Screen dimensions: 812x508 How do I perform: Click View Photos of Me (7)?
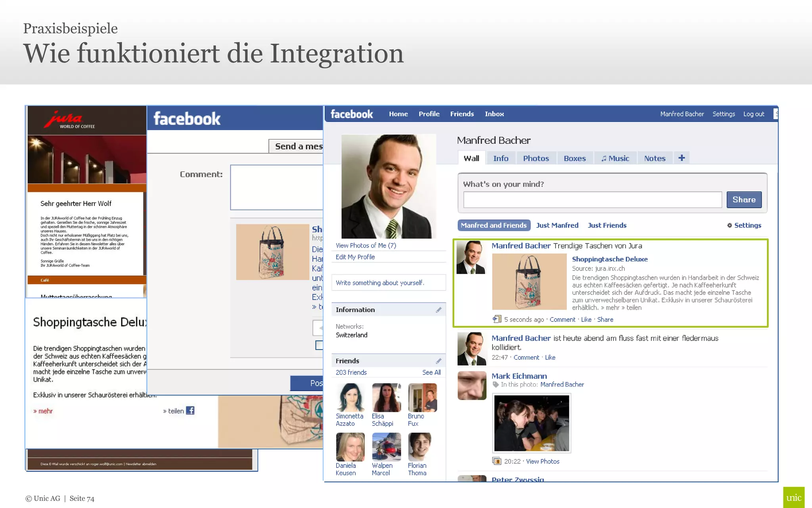coord(366,245)
